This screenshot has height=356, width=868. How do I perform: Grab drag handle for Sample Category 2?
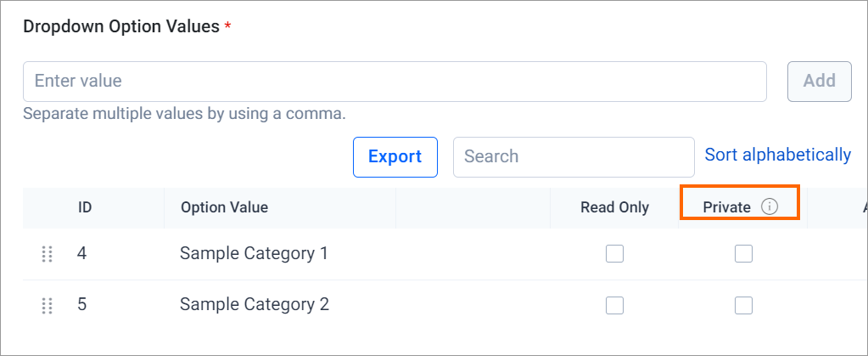pos(47,305)
